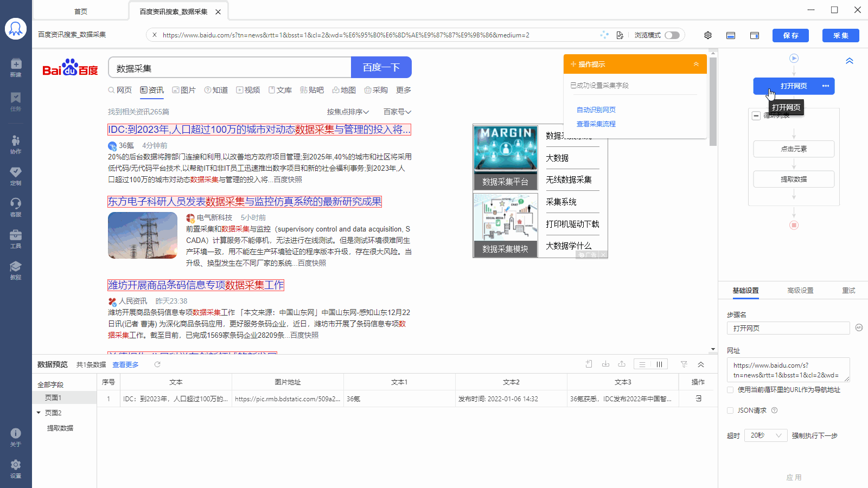The image size is (868, 488).
Task: Open 关于 in the left sidebar
Action: click(x=16, y=438)
